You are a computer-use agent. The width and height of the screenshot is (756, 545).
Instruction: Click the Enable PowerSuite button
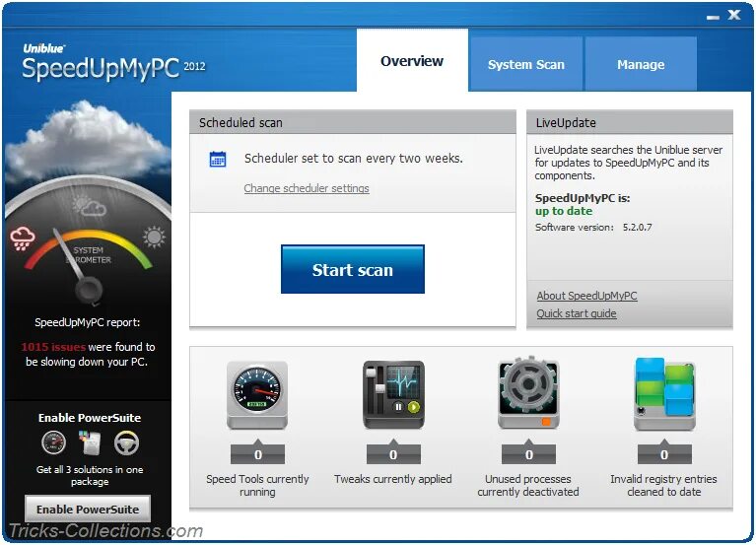88,509
